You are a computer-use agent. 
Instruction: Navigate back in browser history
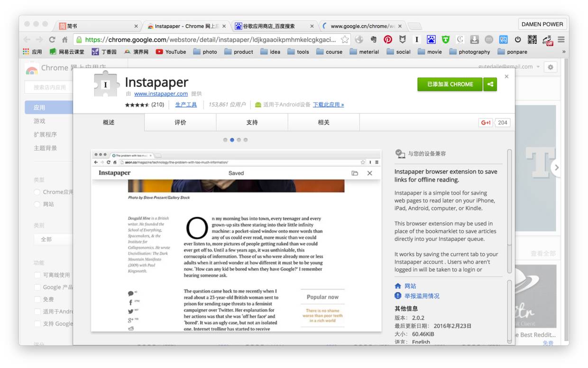(x=27, y=39)
